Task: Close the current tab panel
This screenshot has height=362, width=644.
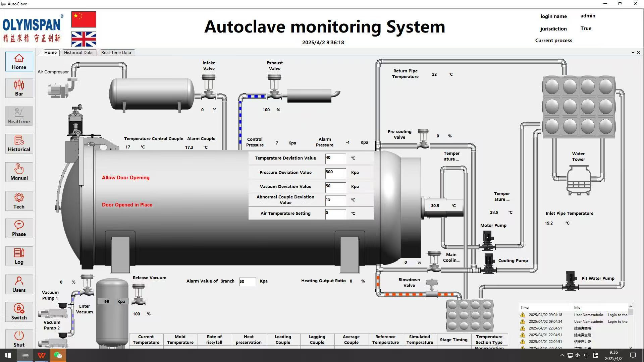Action: [639, 53]
